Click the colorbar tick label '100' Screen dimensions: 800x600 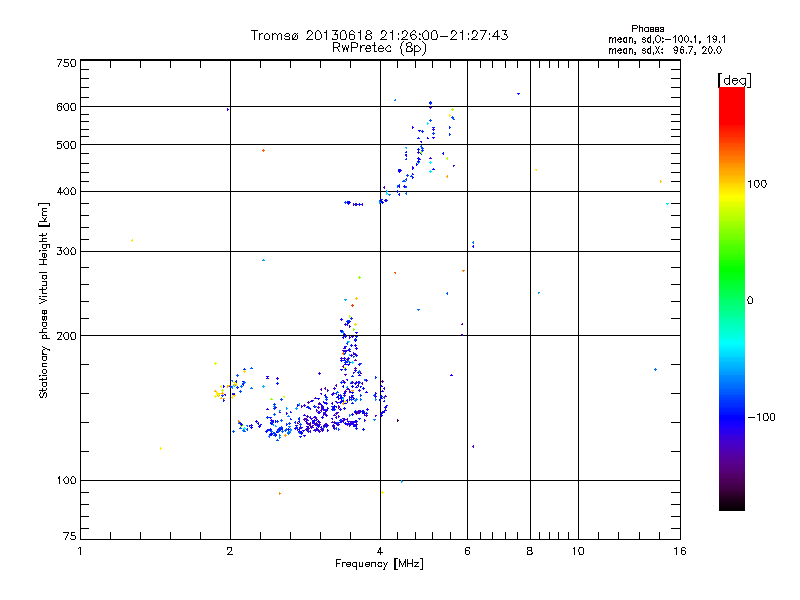click(x=757, y=184)
